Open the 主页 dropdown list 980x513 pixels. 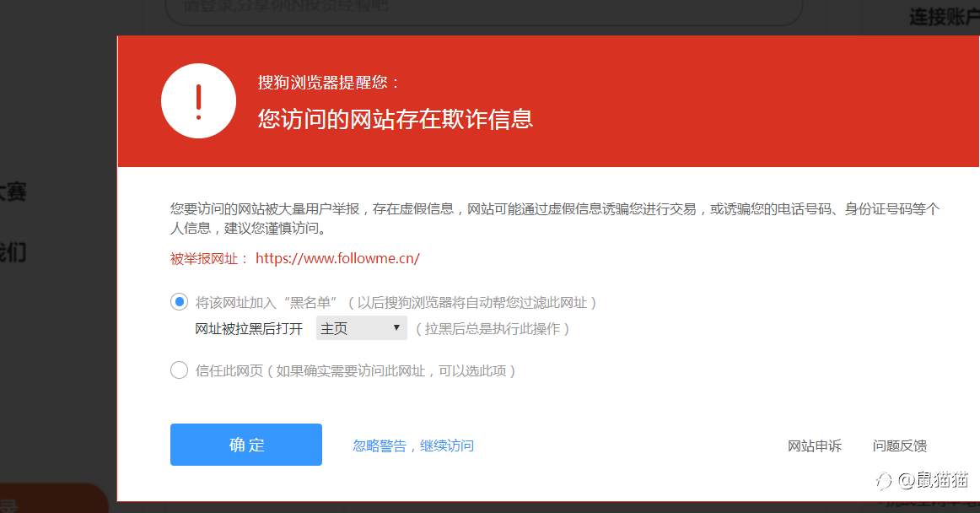(x=361, y=328)
